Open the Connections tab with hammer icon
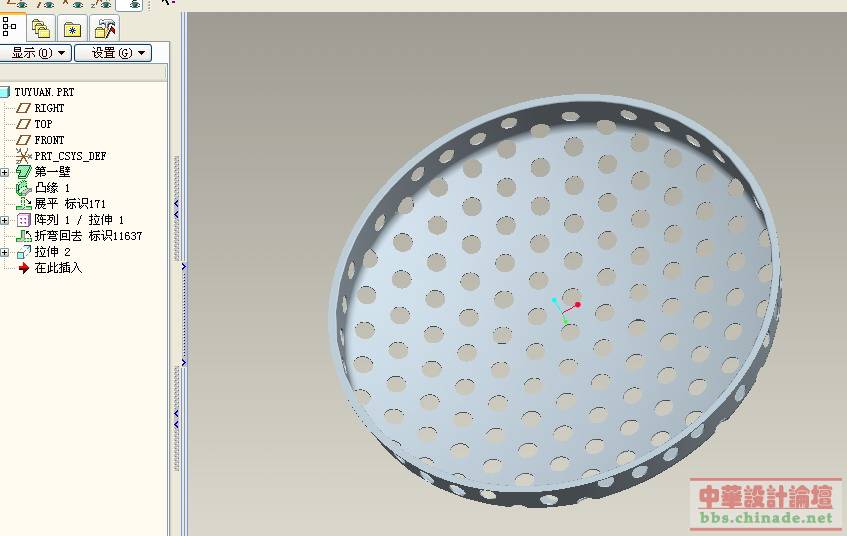 105,28
